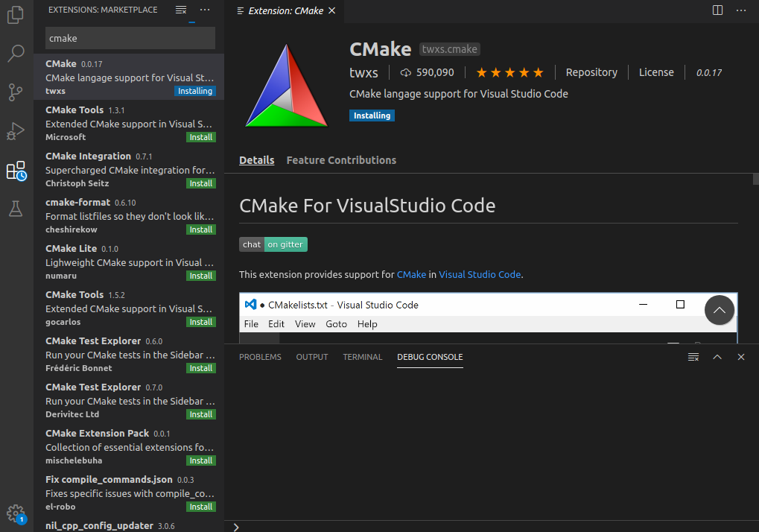Follow the CMake link in the description
Screen dimensions: 759x532
tap(411, 274)
